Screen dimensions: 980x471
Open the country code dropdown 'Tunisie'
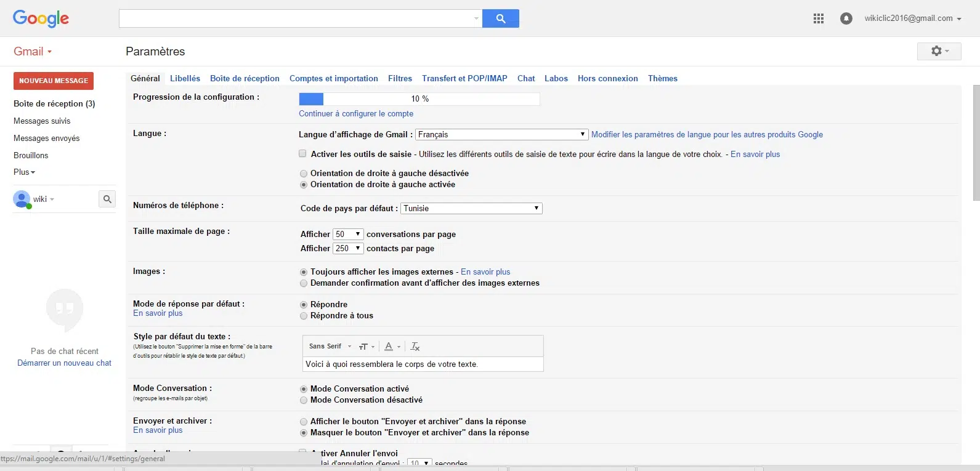[x=471, y=208]
